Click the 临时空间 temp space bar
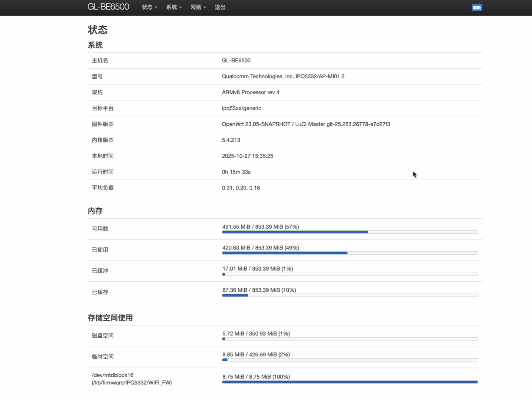Viewport: 532px width, 397px height. 349,360
